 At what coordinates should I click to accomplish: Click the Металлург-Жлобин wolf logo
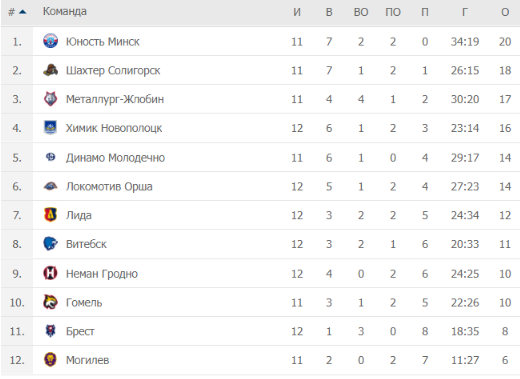click(50, 99)
